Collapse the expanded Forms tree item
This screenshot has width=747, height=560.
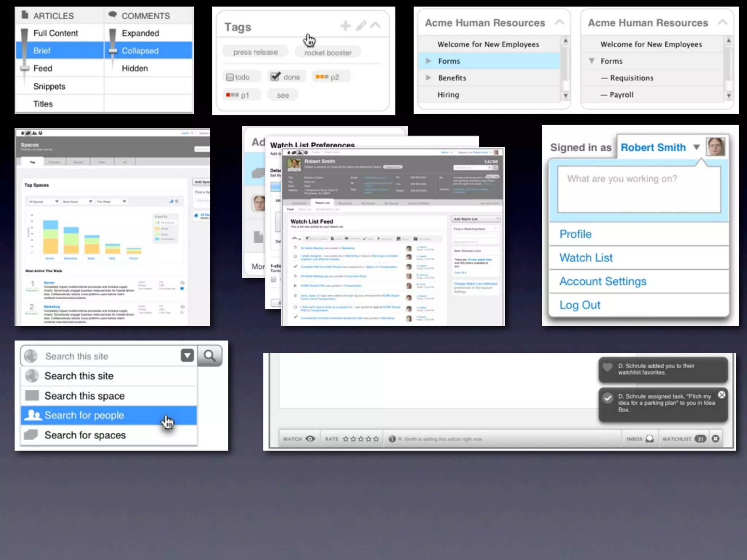click(x=592, y=61)
